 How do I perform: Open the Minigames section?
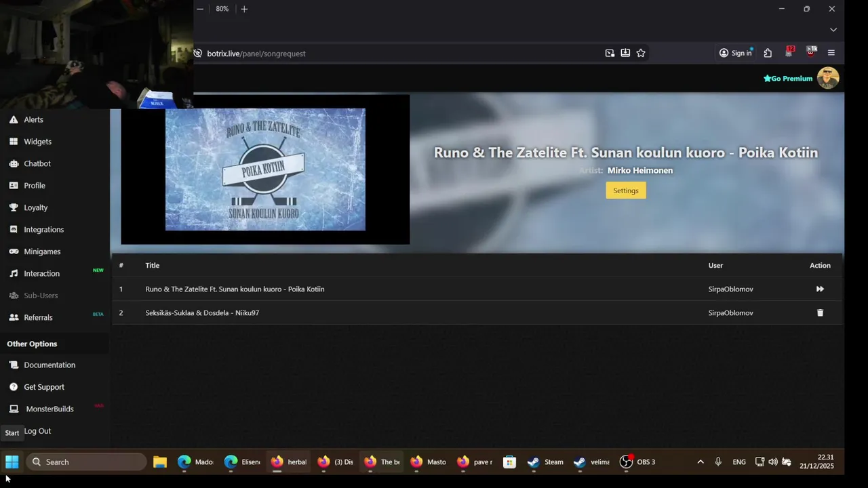pyautogui.click(x=42, y=251)
